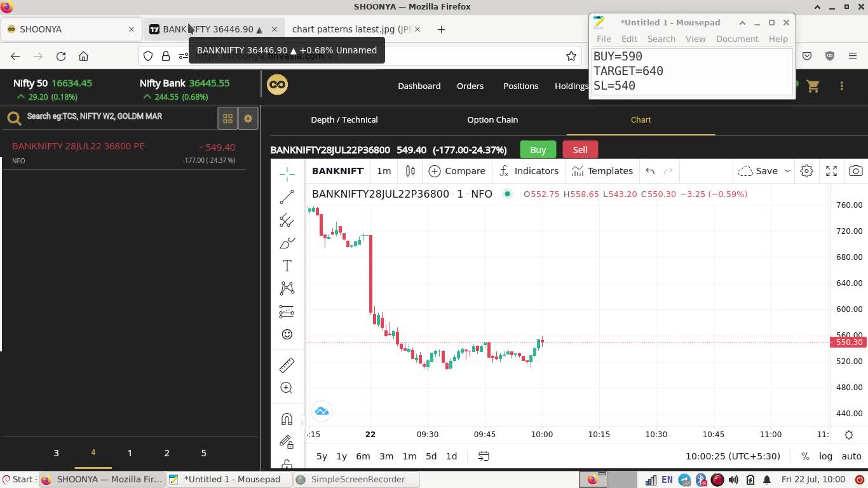Open the chart patterns latest.jpg browser tab
Screen dimensions: 868x488
pyautogui.click(x=352, y=29)
